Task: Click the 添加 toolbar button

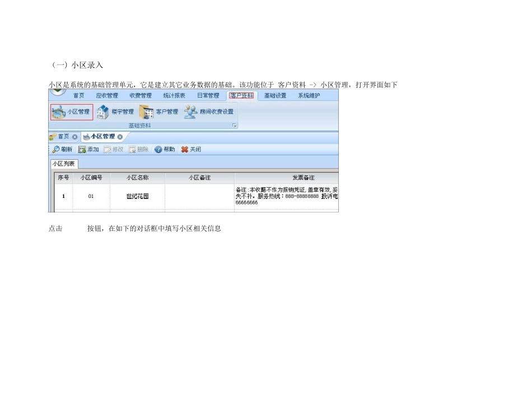Action: coord(88,150)
